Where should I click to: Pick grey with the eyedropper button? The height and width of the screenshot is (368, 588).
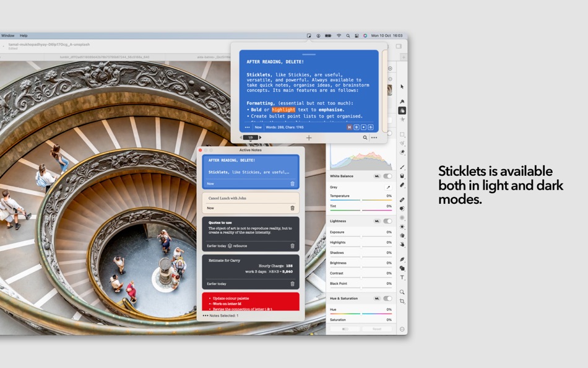(x=388, y=187)
